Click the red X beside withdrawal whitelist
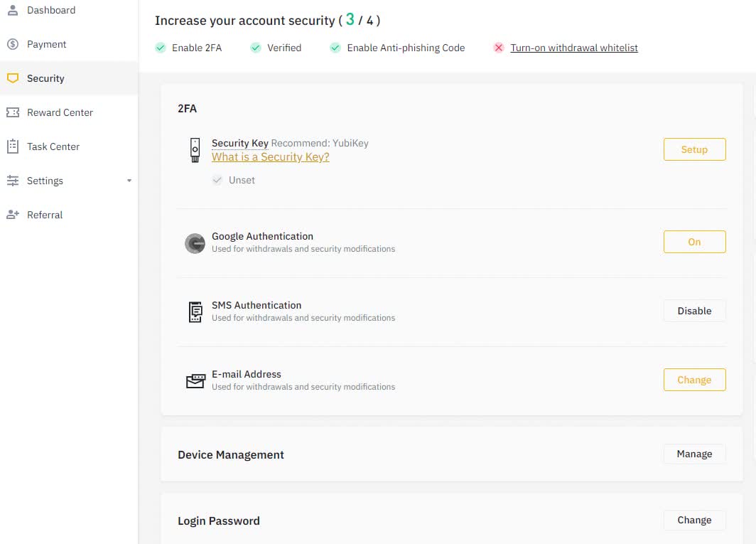 coord(499,48)
